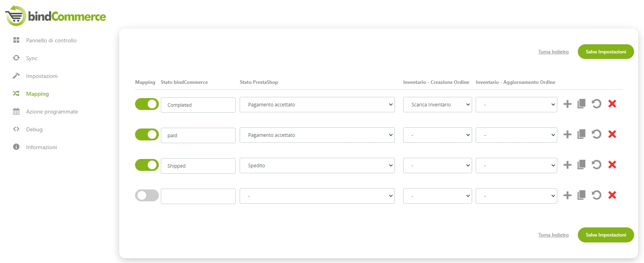Enable the toggle in the empty row
This screenshot has width=644, height=263.
point(147,196)
